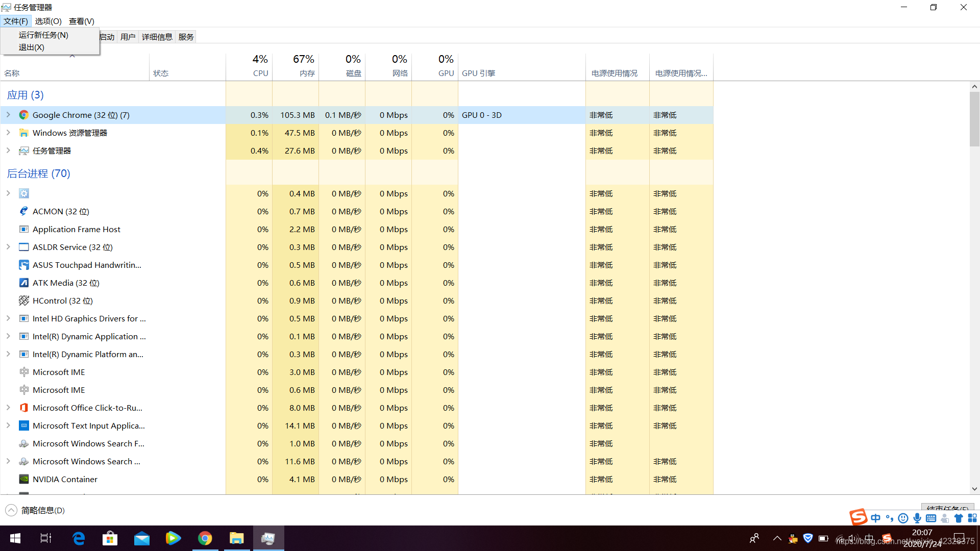Click the ACMON process icon

(x=23, y=211)
